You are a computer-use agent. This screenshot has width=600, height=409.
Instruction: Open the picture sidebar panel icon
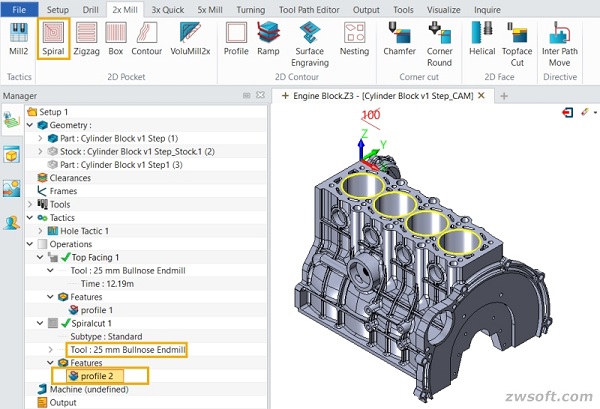11,189
